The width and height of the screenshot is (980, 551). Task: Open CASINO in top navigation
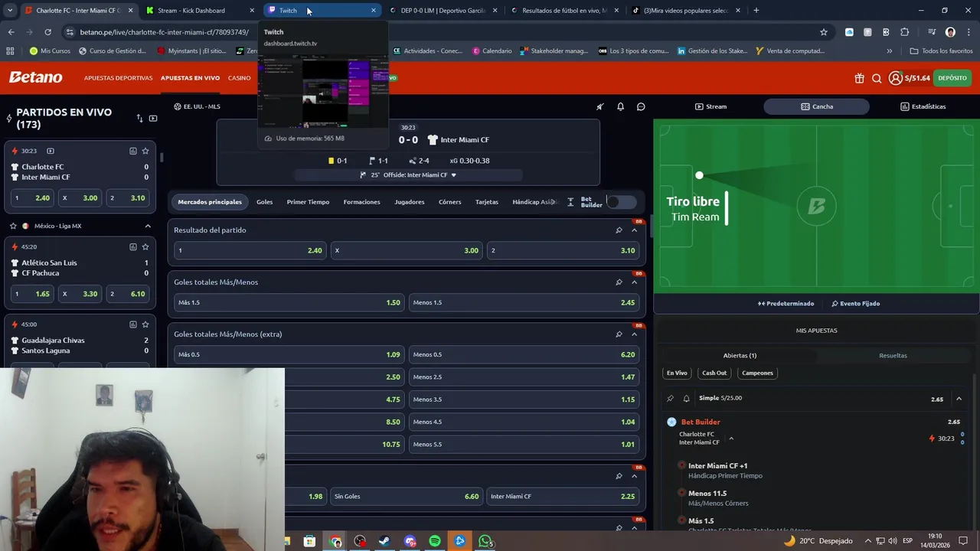tap(239, 78)
